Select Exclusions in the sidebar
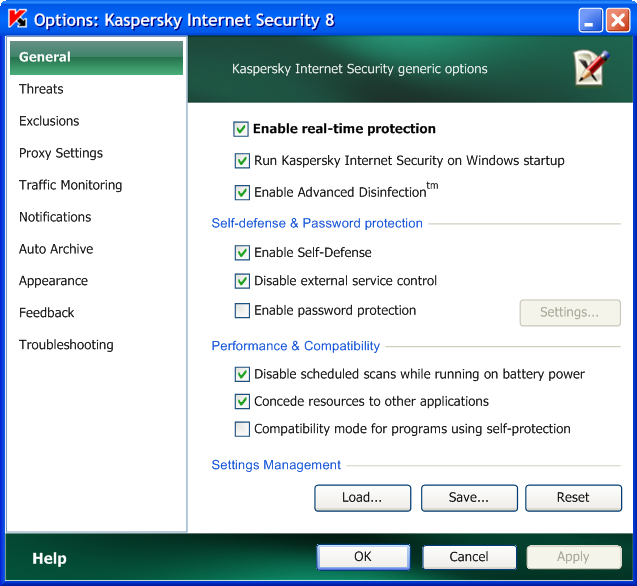This screenshot has height=586, width=637. (49, 121)
